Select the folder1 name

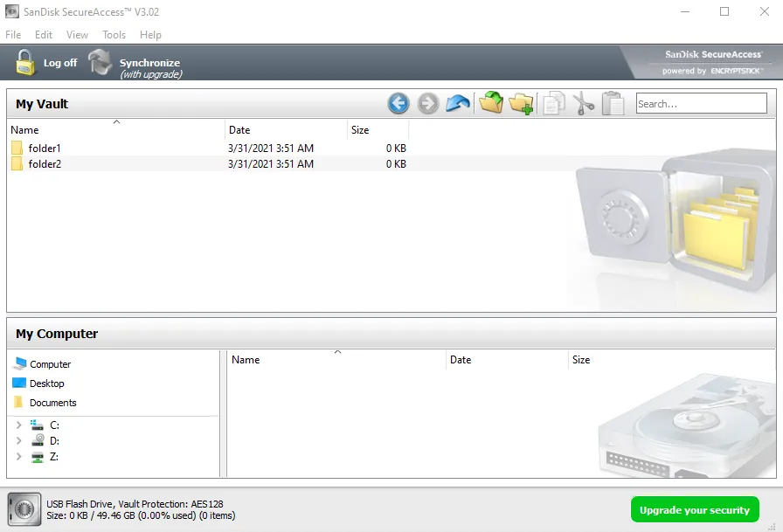(45, 149)
